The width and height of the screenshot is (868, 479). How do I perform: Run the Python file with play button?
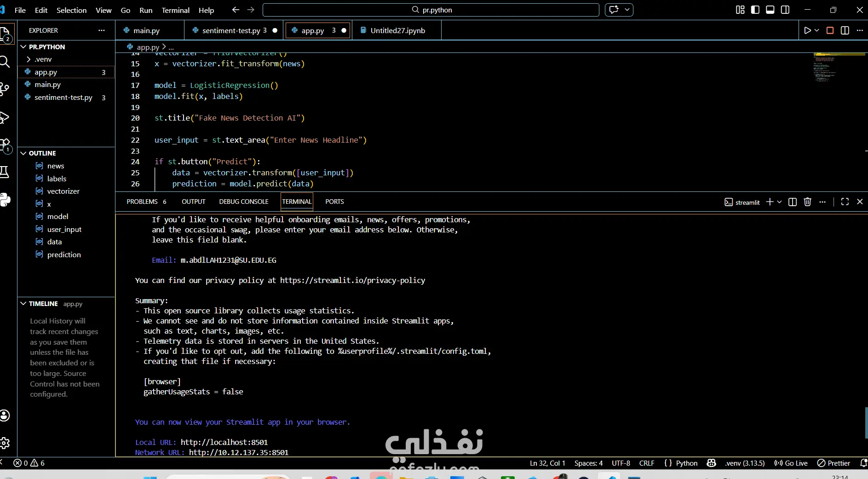pyautogui.click(x=807, y=30)
